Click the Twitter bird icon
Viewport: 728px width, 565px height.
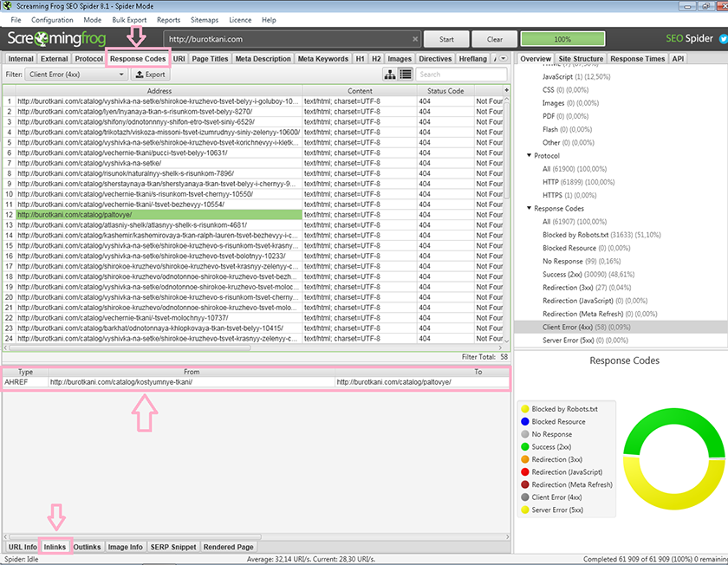pyautogui.click(x=723, y=39)
